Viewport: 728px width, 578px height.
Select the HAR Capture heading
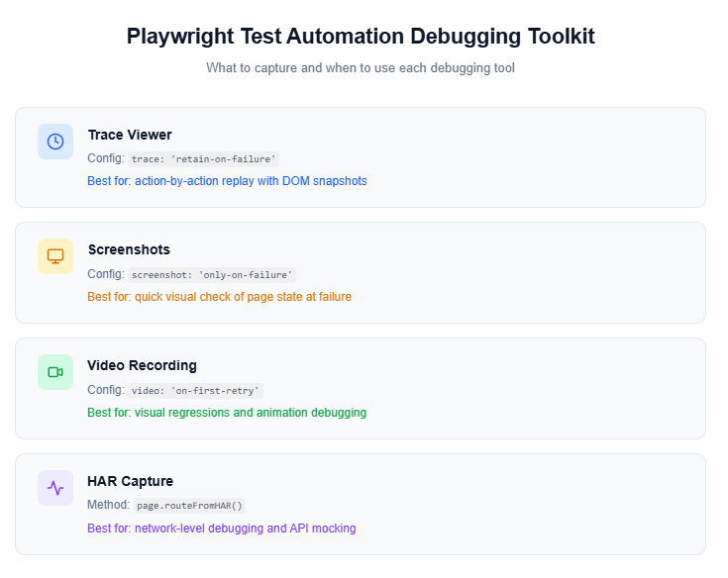point(130,481)
